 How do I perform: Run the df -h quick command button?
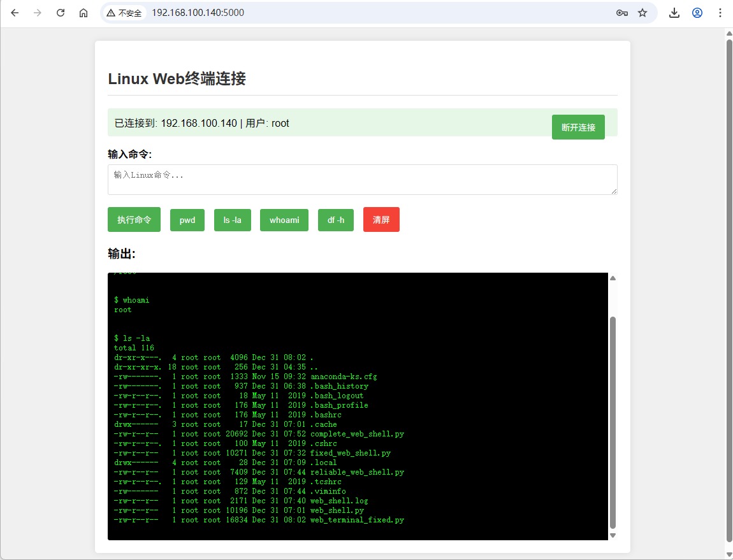[336, 220]
